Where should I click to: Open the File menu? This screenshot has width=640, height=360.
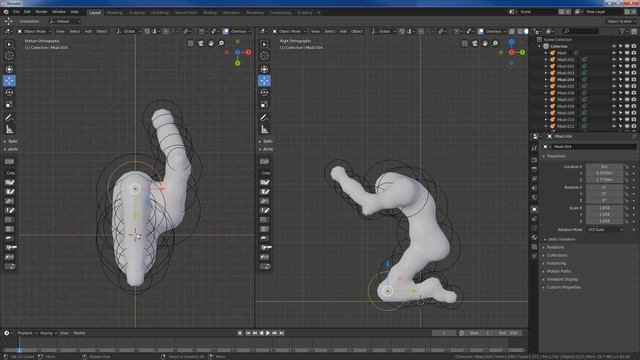click(x=16, y=12)
